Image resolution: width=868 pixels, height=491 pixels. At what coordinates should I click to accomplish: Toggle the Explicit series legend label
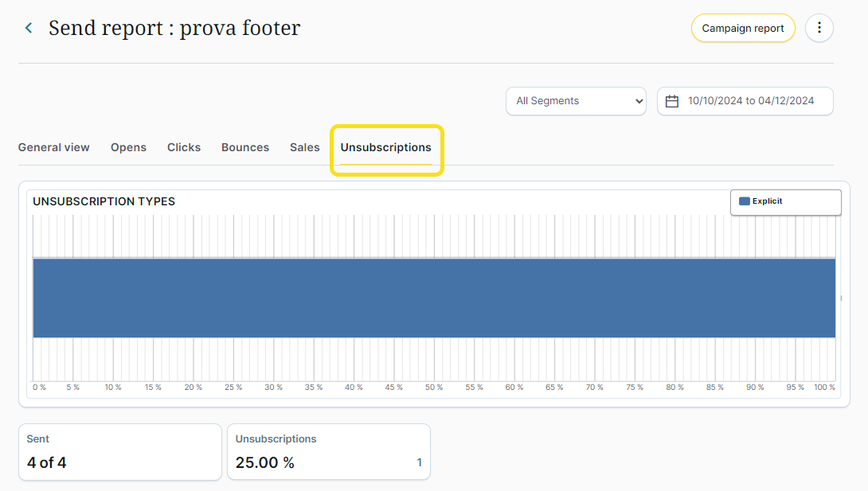(x=768, y=201)
